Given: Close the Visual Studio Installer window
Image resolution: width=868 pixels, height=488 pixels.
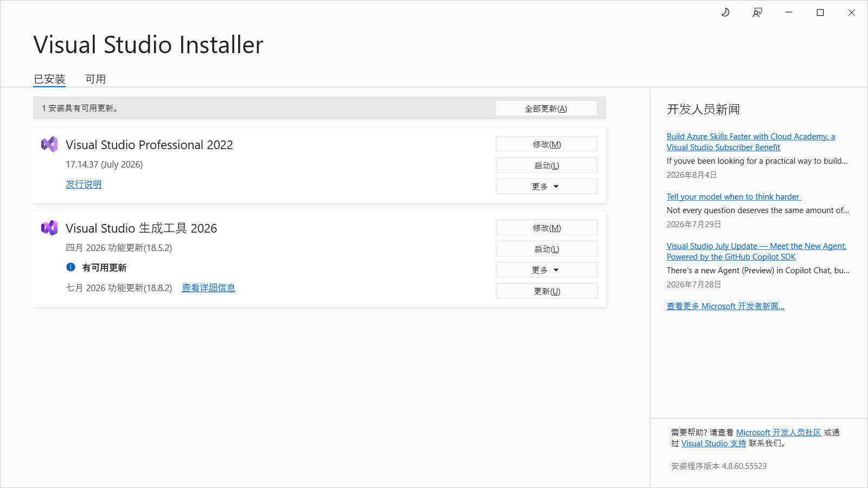Looking at the screenshot, I should coord(852,12).
